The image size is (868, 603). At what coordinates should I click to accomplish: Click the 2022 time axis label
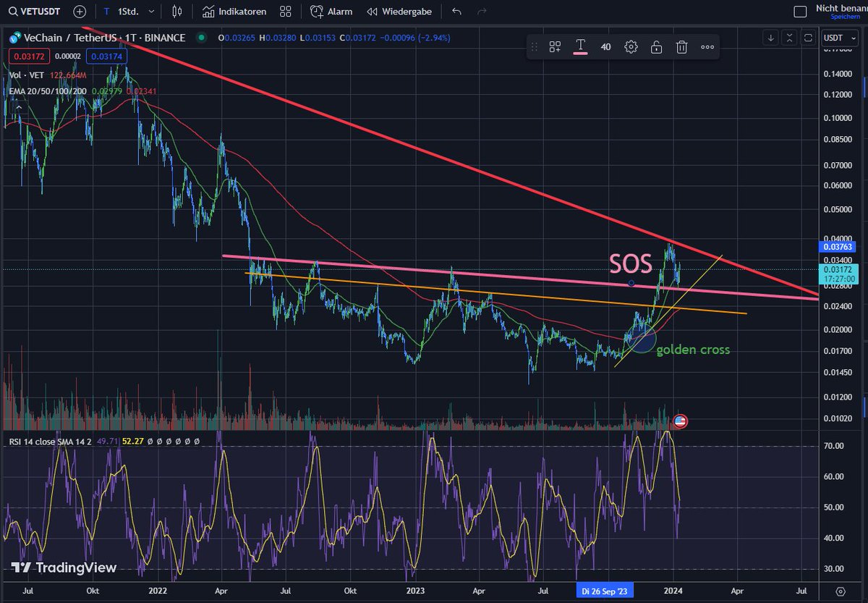point(156,591)
